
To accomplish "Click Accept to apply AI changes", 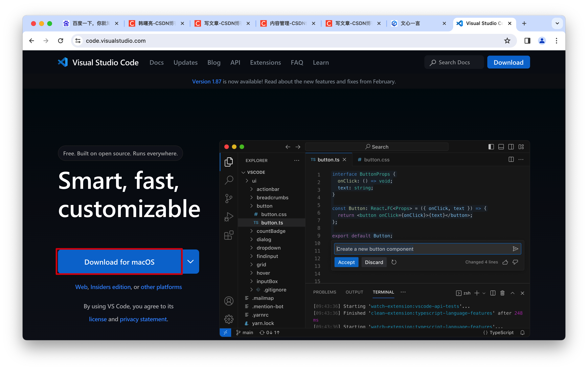I will click(346, 262).
